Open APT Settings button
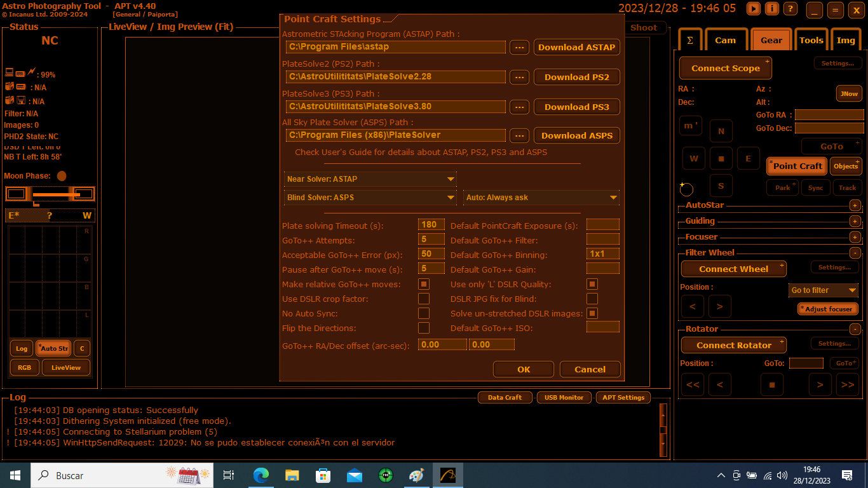Viewport: 868px width, 488px height. point(623,398)
